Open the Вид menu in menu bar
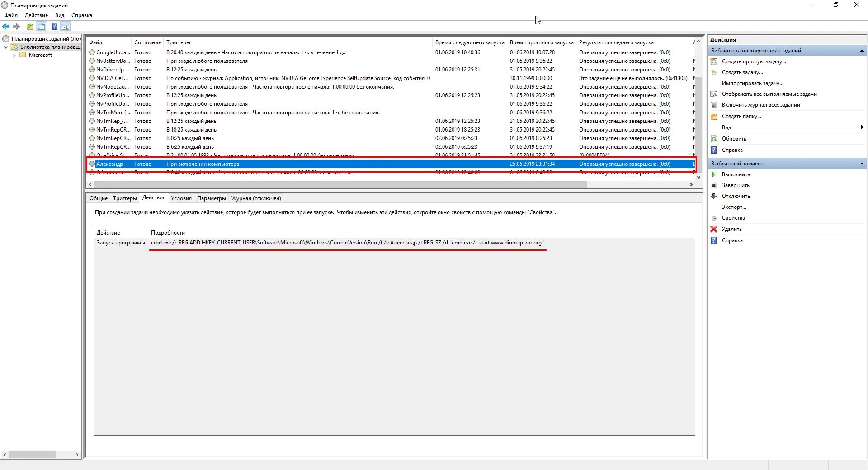Screen dimensions: 868x470 [x=60, y=15]
